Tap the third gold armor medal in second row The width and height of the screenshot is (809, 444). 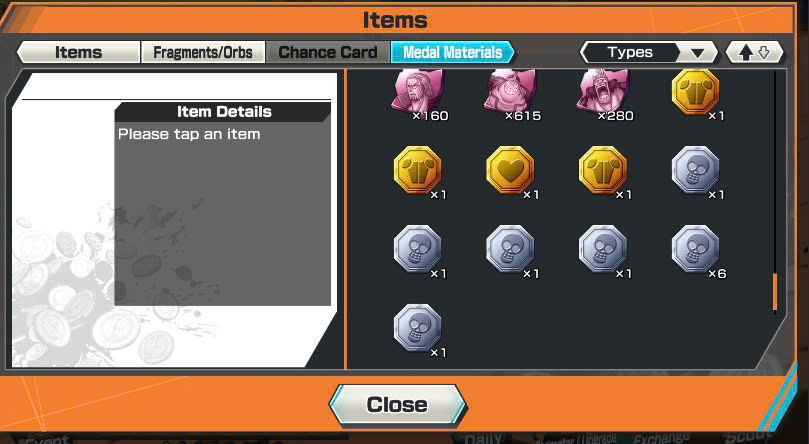(603, 170)
